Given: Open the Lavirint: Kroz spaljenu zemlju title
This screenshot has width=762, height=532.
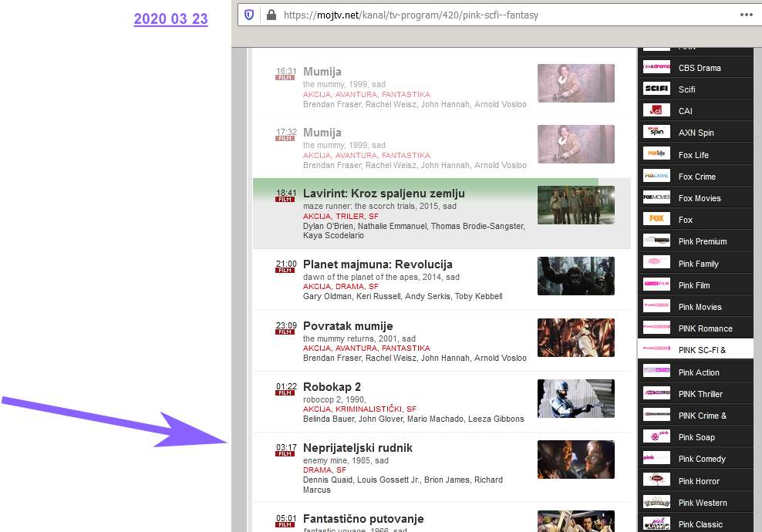Looking at the screenshot, I should [x=383, y=193].
